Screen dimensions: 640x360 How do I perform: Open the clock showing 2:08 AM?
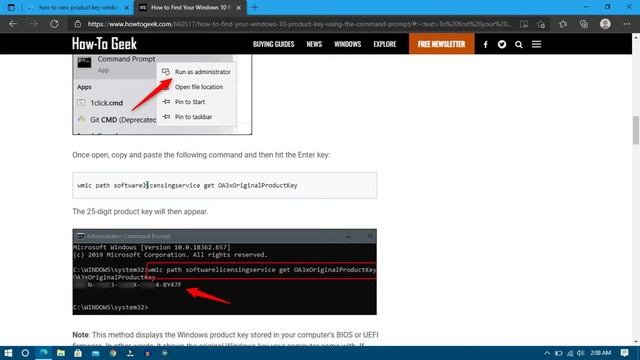[x=600, y=353]
